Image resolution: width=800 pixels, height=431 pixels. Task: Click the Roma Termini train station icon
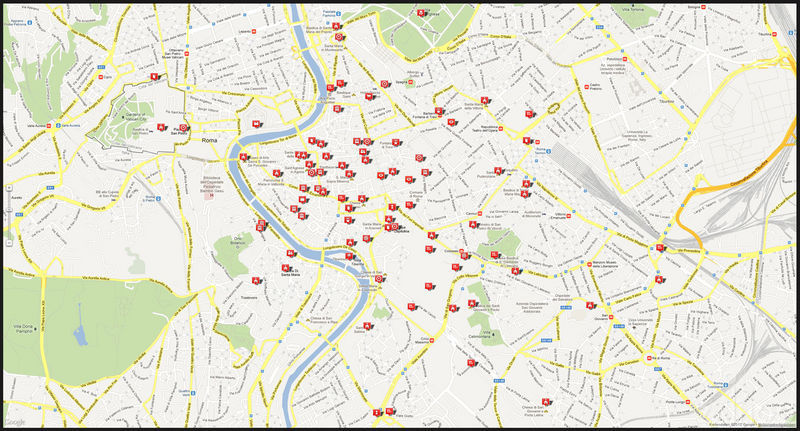pos(548,151)
